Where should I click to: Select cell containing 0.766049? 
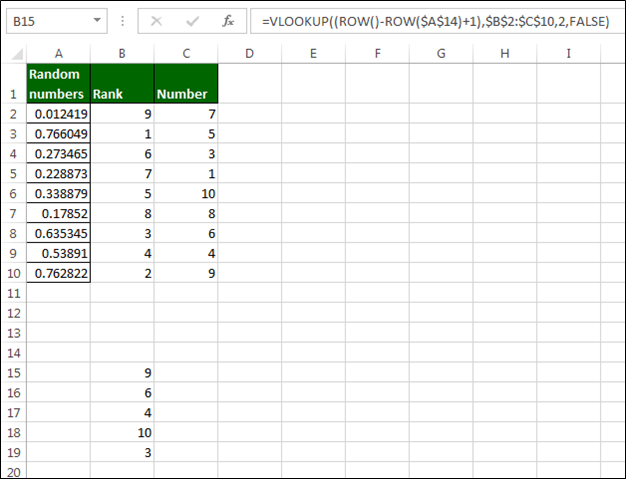click(x=59, y=134)
